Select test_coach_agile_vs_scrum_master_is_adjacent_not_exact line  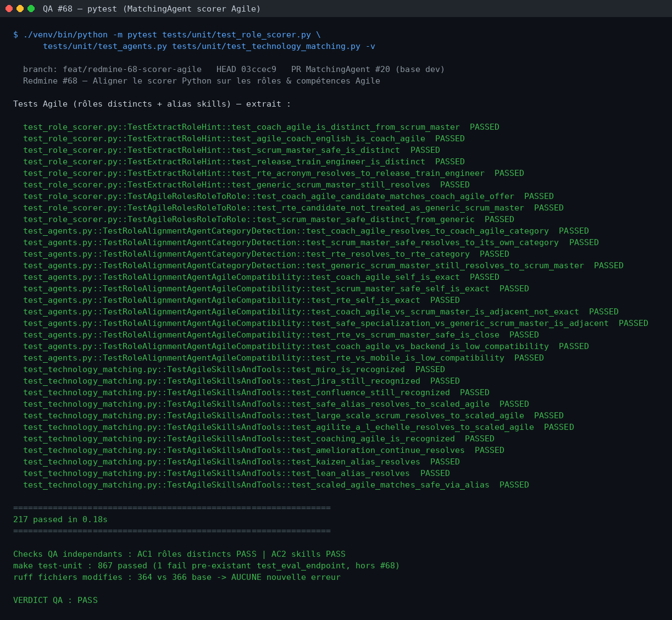click(x=321, y=312)
